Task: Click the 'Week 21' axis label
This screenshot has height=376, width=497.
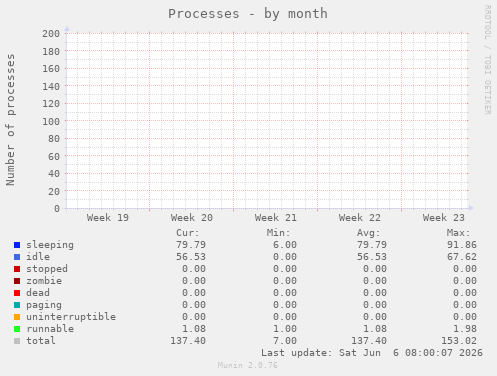Action: pyautogui.click(x=276, y=218)
